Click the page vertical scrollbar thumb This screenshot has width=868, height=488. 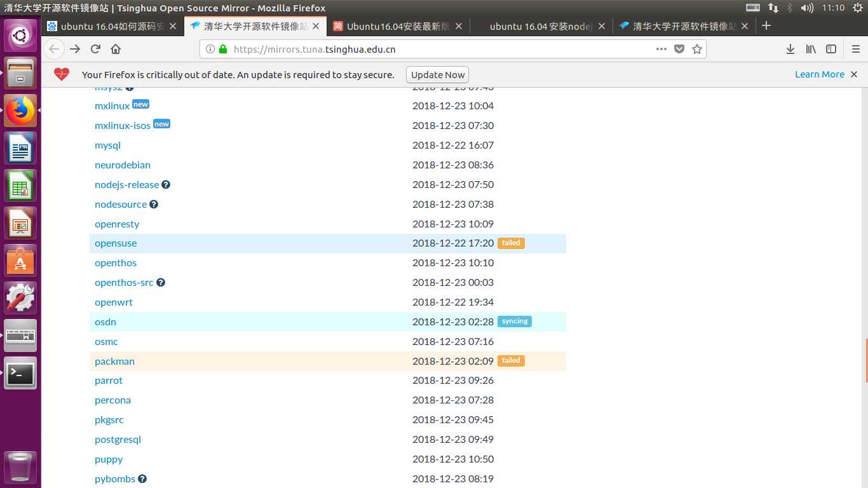point(865,360)
